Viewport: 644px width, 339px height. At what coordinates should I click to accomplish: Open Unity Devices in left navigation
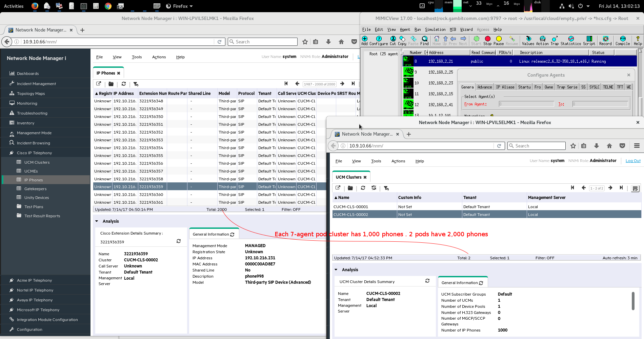(37, 198)
